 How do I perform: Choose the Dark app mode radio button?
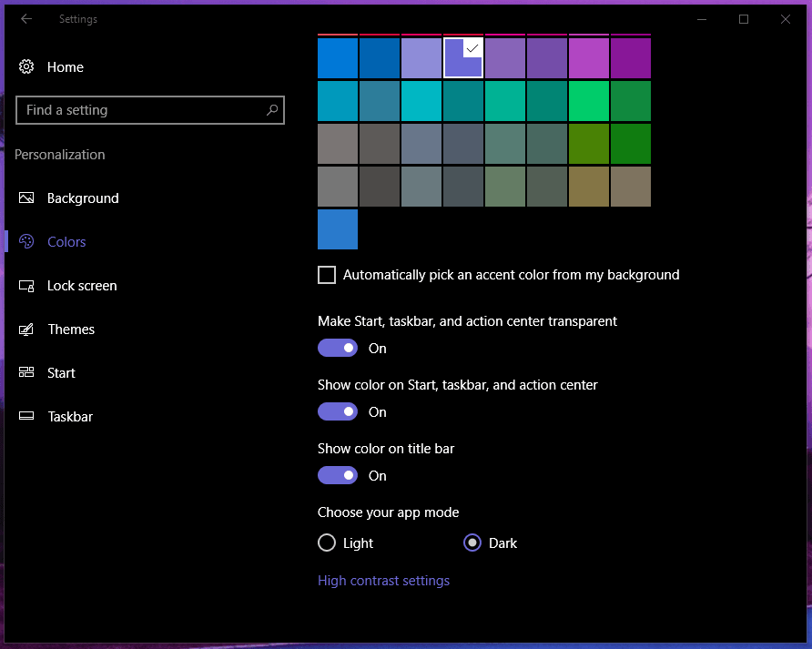tap(472, 543)
